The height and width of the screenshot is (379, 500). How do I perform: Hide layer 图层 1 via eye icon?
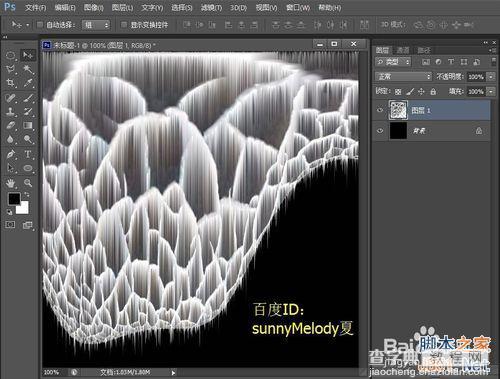(380, 110)
